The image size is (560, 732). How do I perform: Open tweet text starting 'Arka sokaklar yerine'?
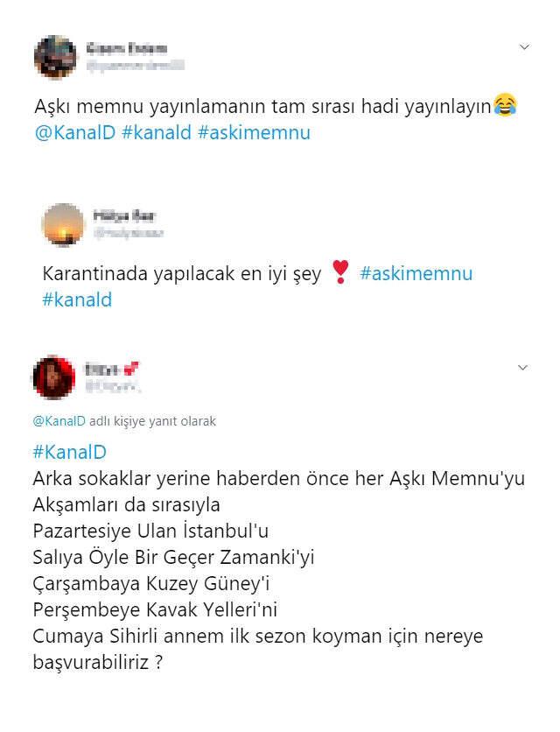click(279, 571)
